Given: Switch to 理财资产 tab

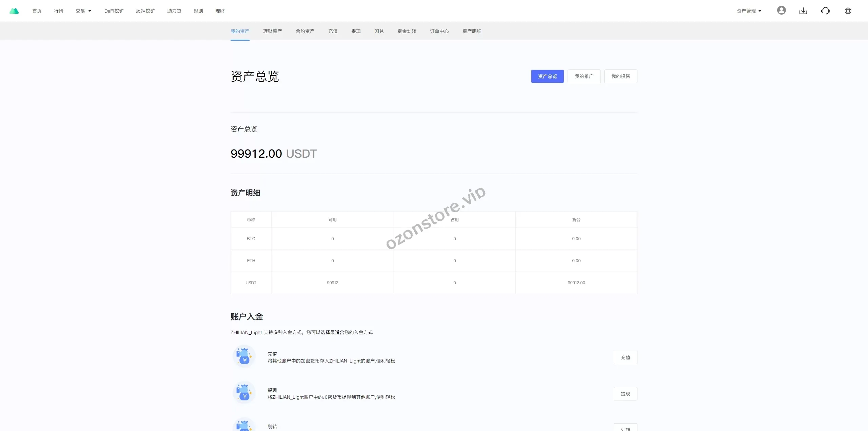Looking at the screenshot, I should click(272, 31).
